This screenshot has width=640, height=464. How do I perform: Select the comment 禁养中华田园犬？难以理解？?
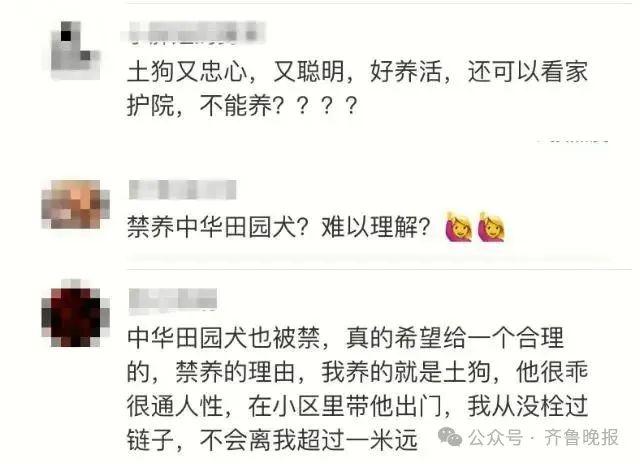[279, 227]
